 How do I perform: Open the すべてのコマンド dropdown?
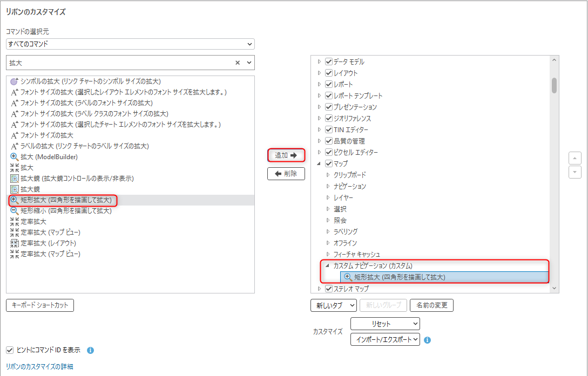tap(130, 44)
